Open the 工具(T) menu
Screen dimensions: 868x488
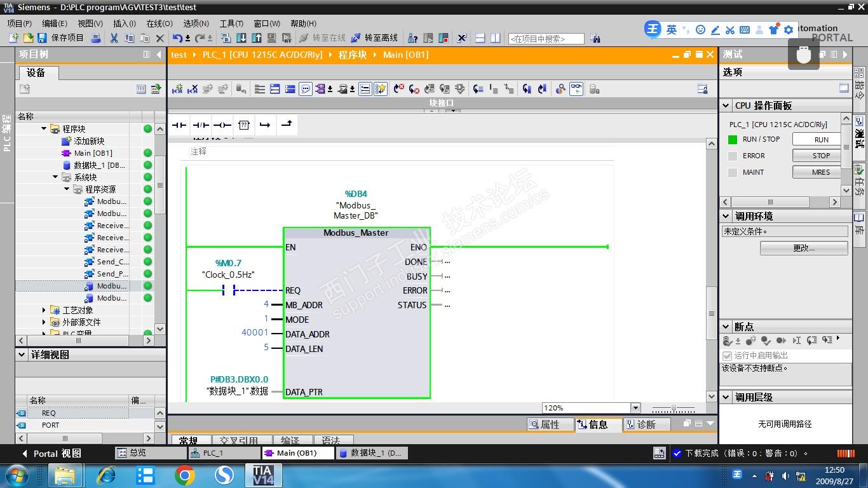[231, 24]
